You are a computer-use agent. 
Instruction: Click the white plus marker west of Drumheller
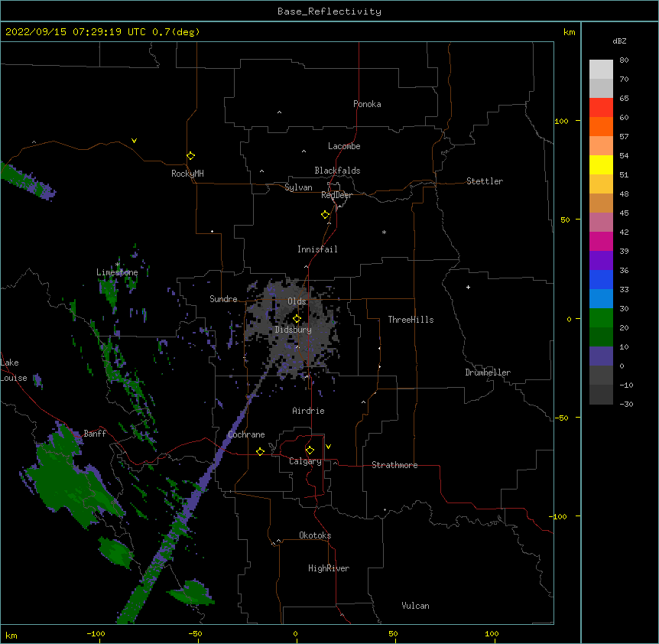pos(468,287)
